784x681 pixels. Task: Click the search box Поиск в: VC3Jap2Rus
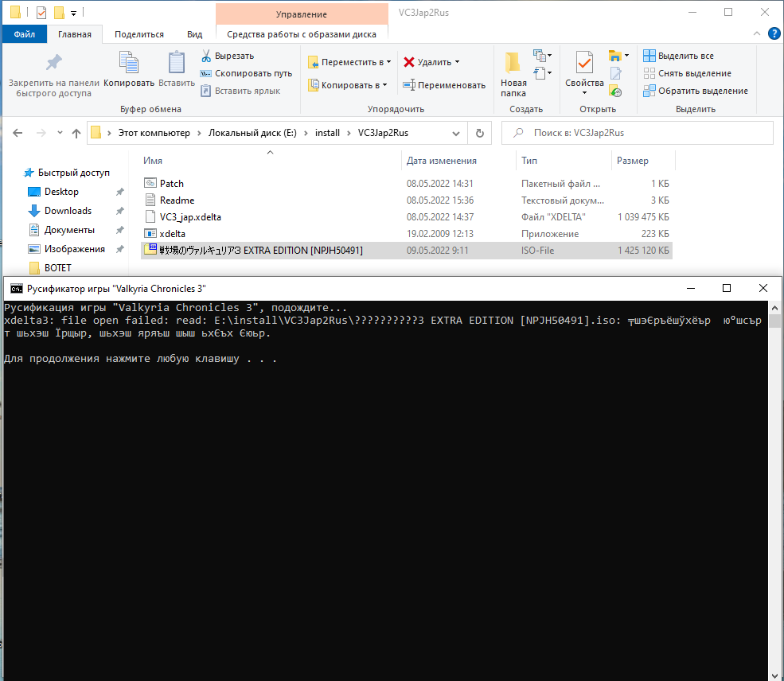click(638, 133)
